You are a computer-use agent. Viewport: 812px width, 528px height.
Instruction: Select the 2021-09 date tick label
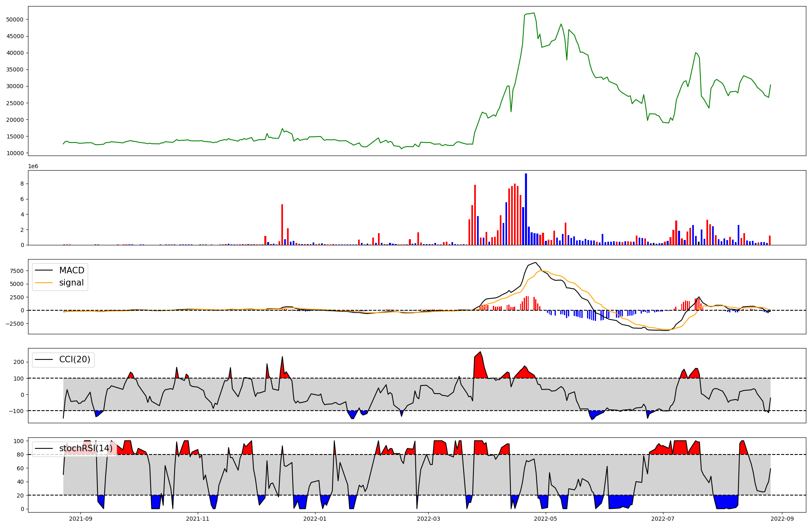[x=80, y=519]
